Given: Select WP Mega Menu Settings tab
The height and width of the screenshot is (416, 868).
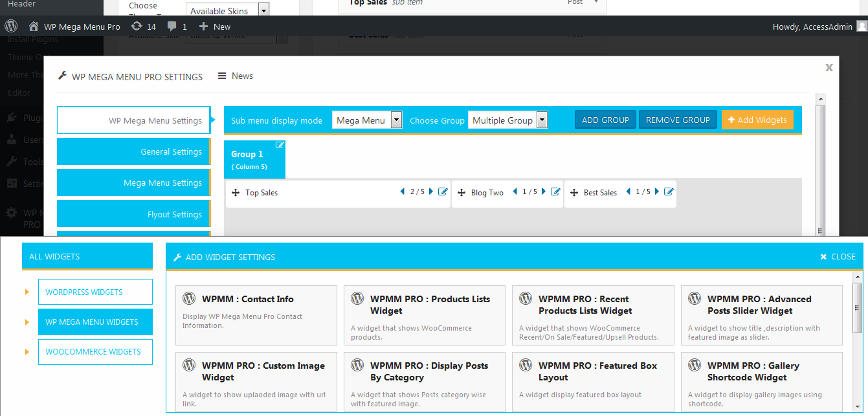Looking at the screenshot, I should click(x=134, y=120).
